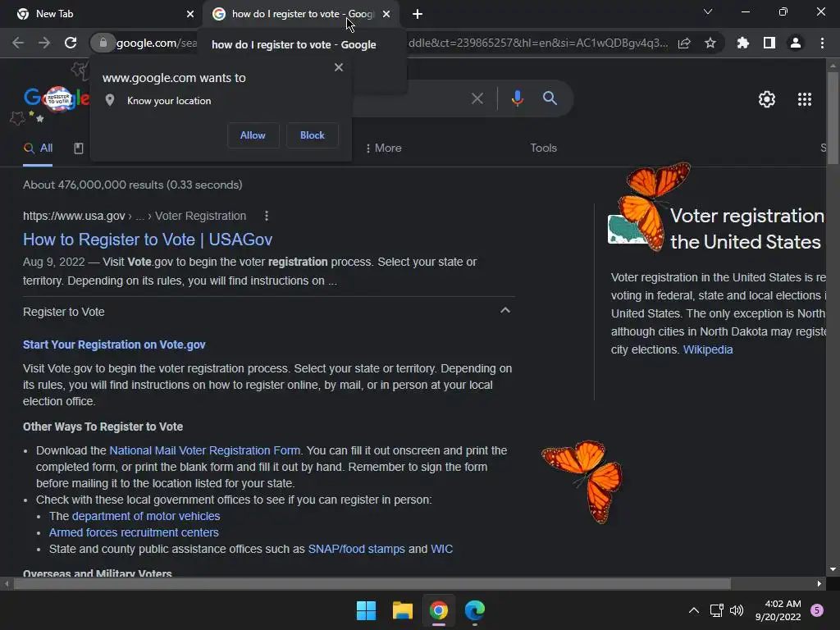Viewport: 840px width, 630px height.
Task: Open Google quick settings gear
Action: [767, 99]
